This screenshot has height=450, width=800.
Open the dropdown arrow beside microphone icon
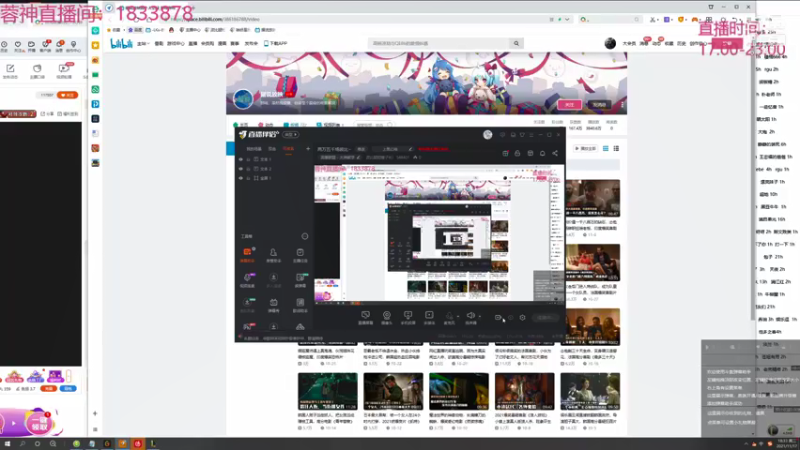(x=458, y=316)
